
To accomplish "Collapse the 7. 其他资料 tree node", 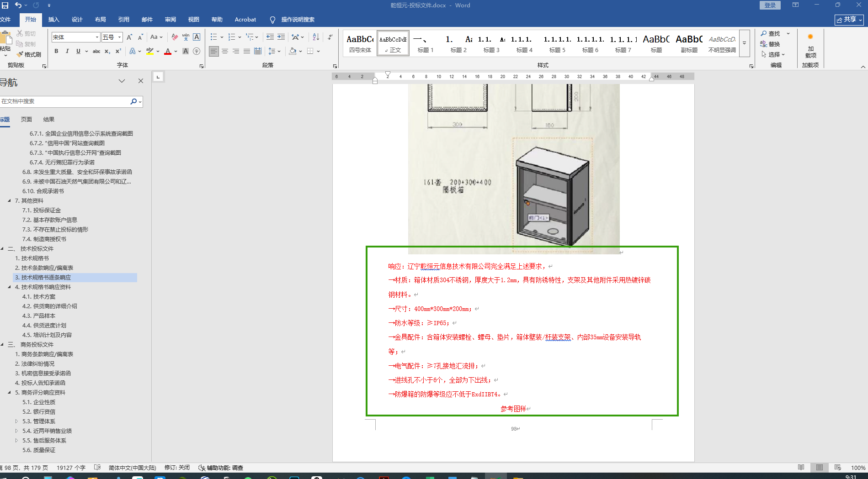I will [x=9, y=200].
